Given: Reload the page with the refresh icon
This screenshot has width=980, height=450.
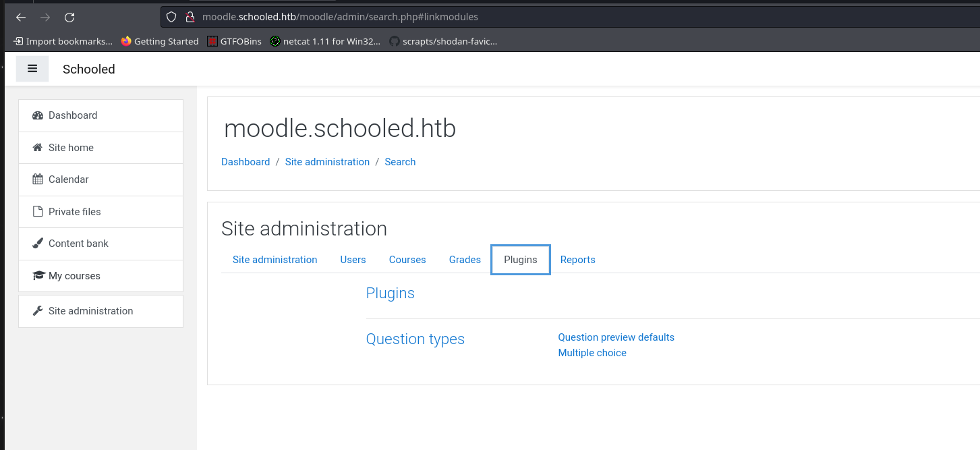Looking at the screenshot, I should coord(69,18).
